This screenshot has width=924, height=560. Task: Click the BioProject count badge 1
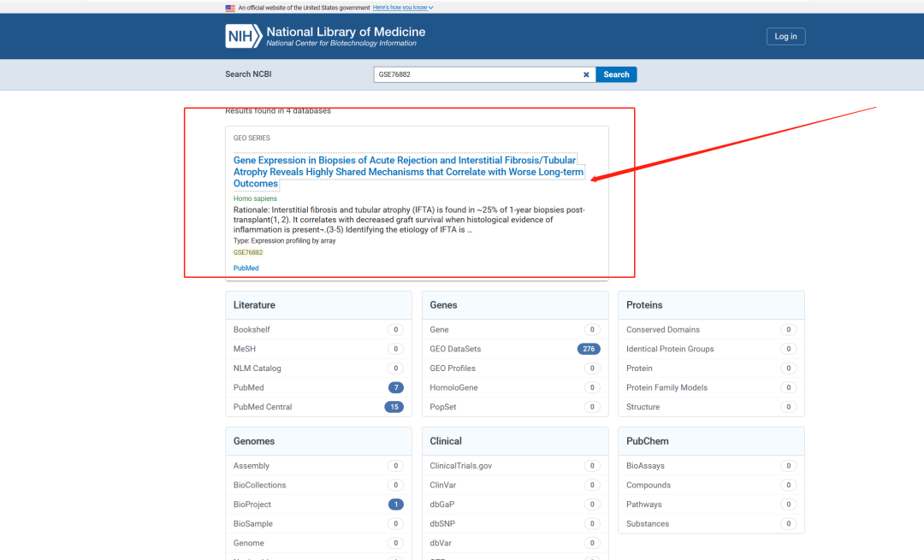(x=395, y=504)
